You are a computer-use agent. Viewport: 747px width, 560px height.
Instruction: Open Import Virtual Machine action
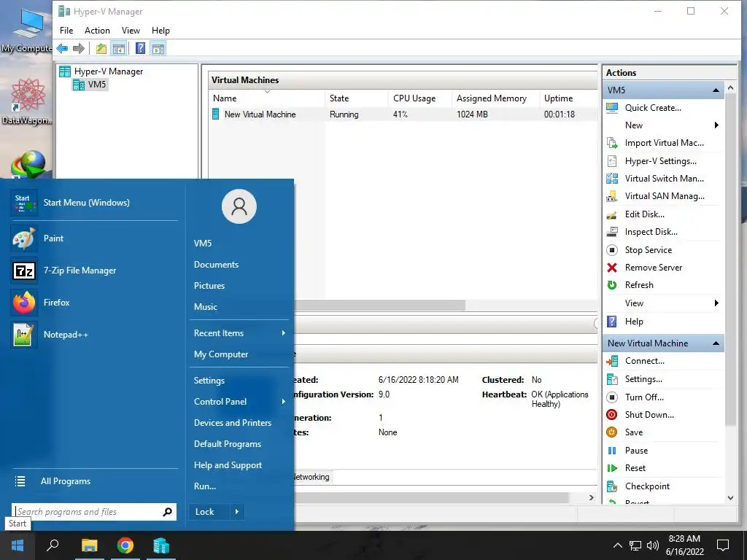[x=664, y=143]
